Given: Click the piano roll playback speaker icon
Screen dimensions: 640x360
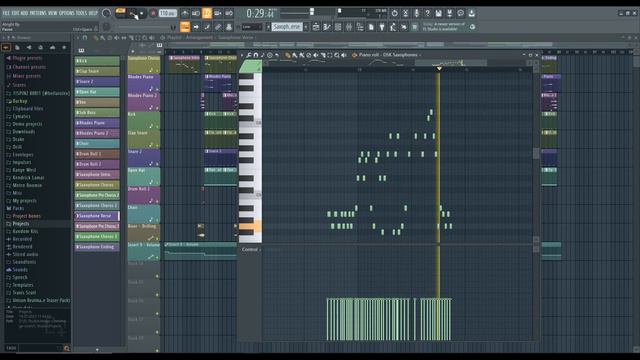Looking at the screenshot, I should point(344,55).
